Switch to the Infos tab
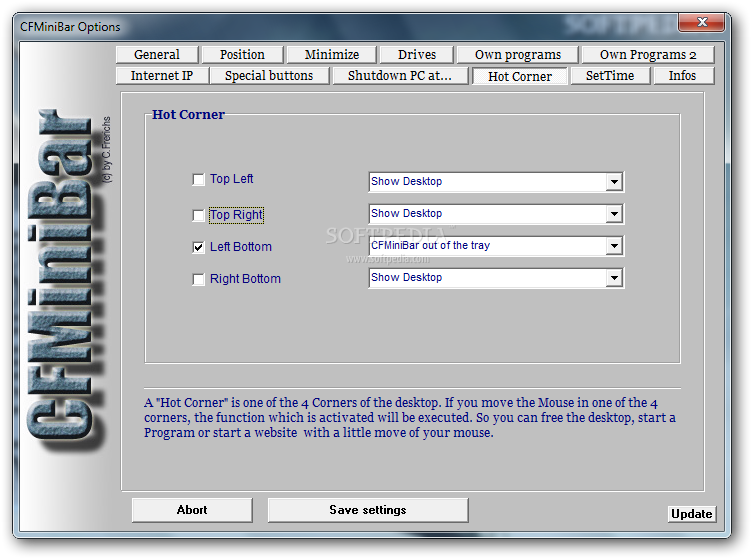 pos(682,76)
